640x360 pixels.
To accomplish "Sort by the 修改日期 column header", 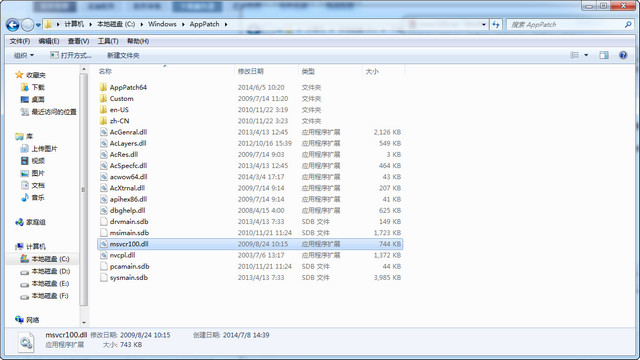I will (x=251, y=71).
